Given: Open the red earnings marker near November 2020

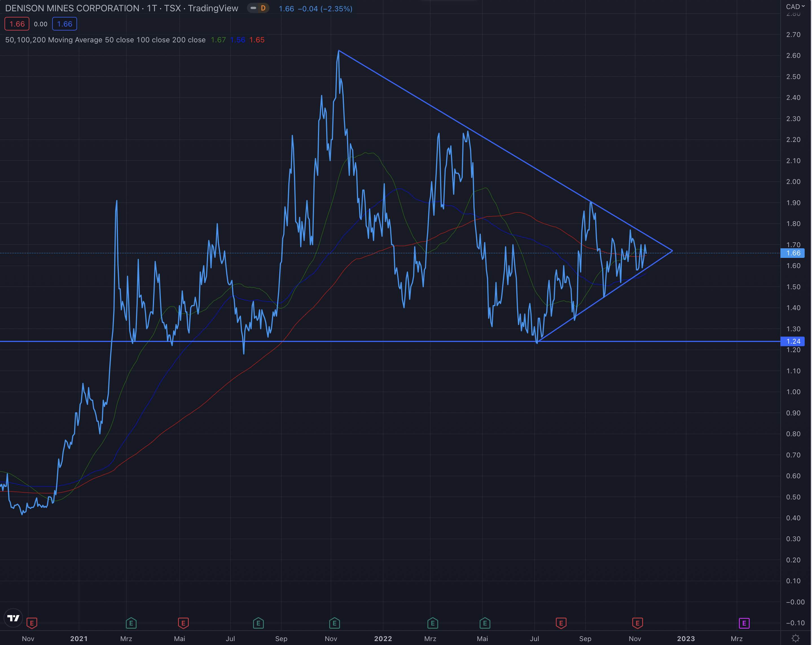Looking at the screenshot, I should tap(32, 623).
